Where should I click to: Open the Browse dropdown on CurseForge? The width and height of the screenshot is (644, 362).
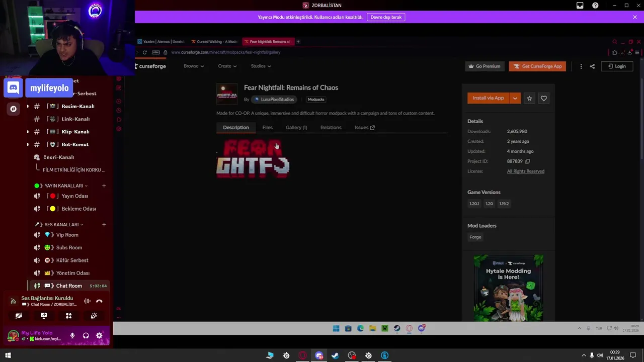tap(194, 66)
